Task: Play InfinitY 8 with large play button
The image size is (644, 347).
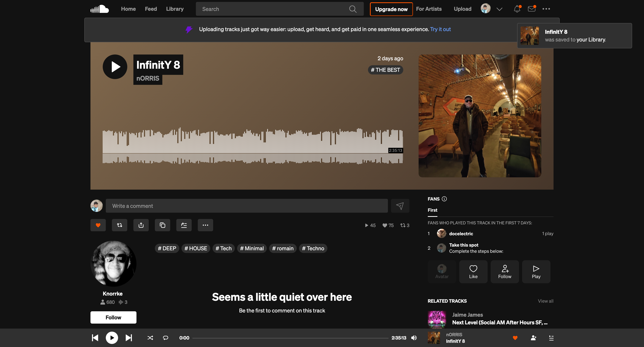Action: pyautogui.click(x=115, y=67)
